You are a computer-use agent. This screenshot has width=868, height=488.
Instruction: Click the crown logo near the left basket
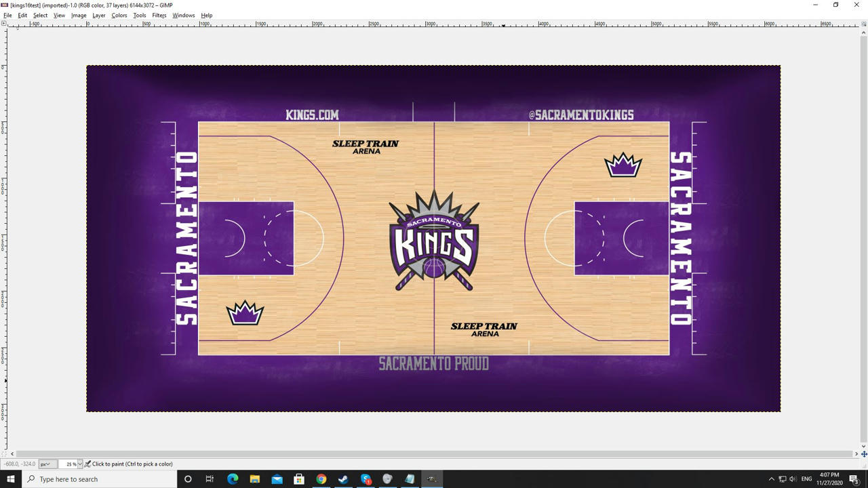pyautogui.click(x=245, y=313)
